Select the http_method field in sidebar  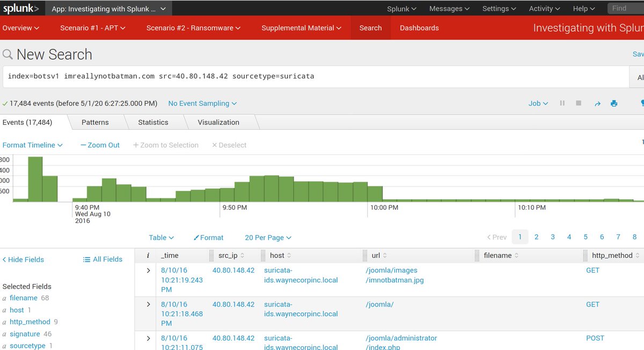click(x=30, y=322)
